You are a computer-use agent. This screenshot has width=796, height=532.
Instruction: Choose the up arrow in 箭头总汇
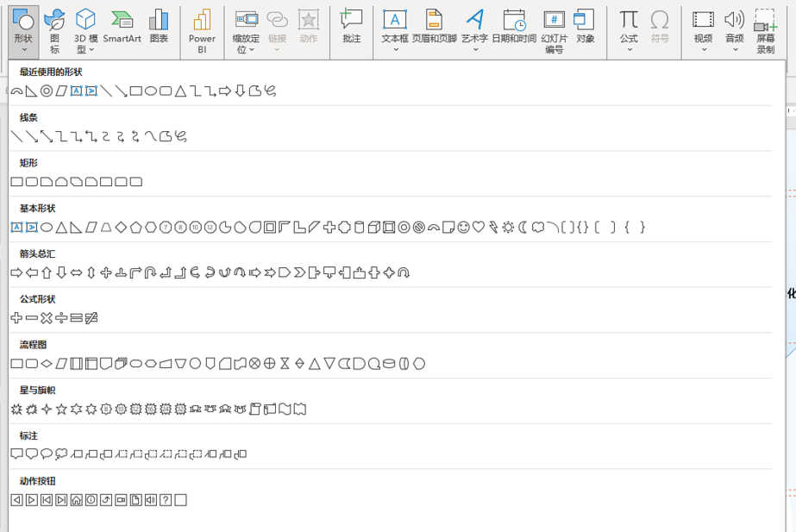[47, 273]
